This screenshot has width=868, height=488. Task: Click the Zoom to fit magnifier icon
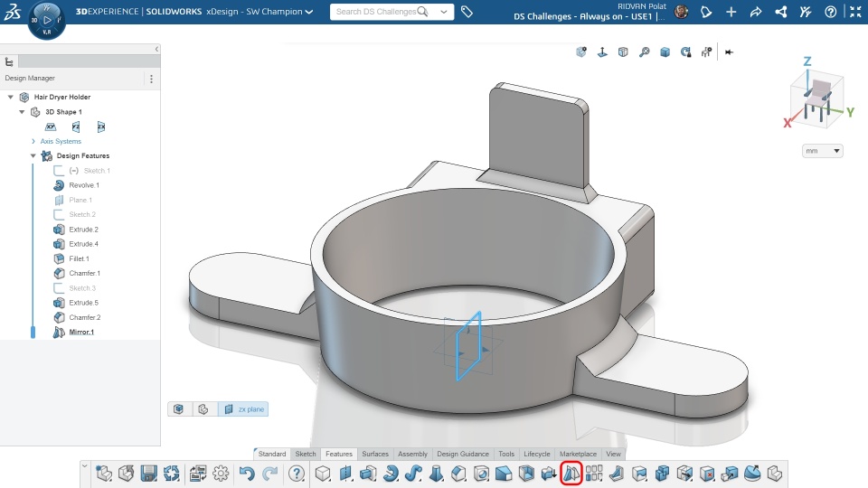[644, 52]
